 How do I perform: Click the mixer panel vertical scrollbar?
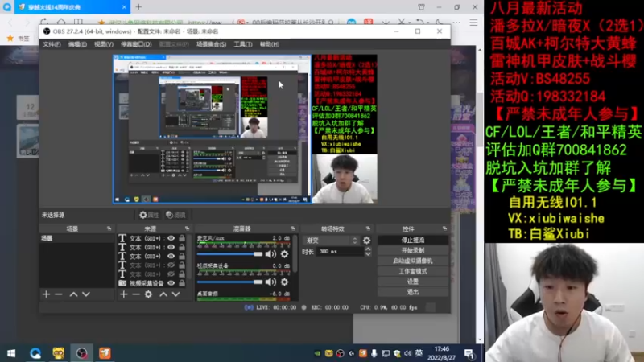(x=295, y=254)
